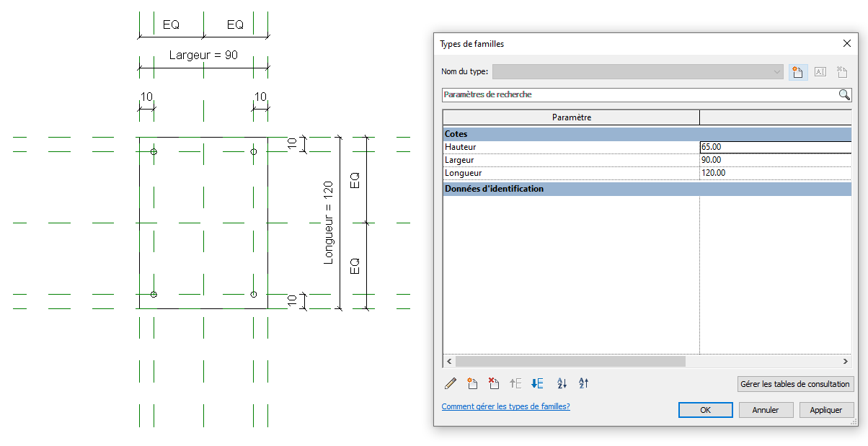868x446 pixels.
Task: Confirm with the OK button
Action: point(705,410)
